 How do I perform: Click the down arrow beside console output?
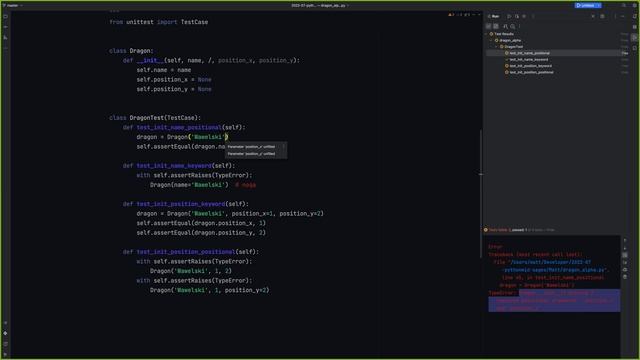(x=625, y=248)
